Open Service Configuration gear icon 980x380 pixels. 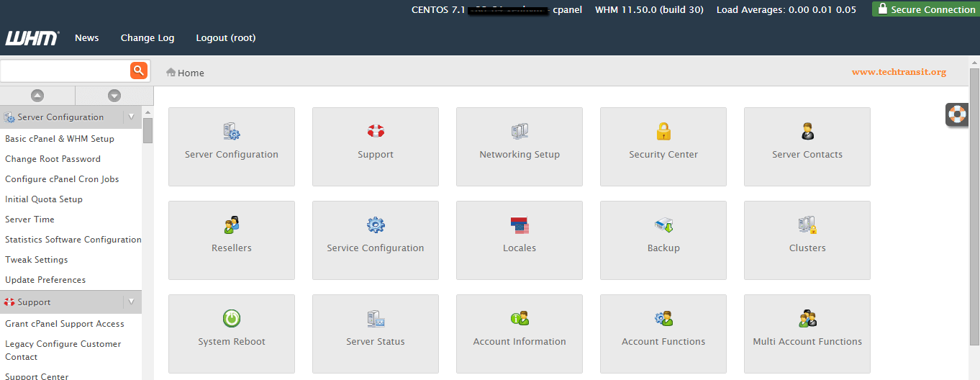376,225
